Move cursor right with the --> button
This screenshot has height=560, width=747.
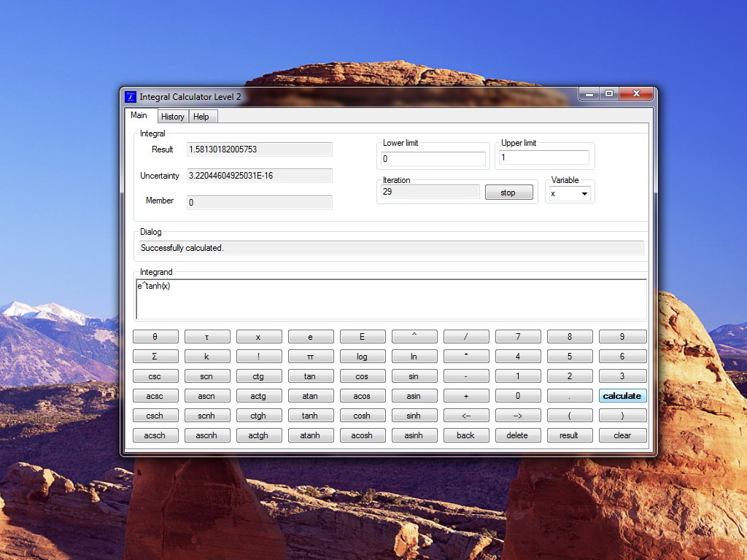(x=518, y=415)
